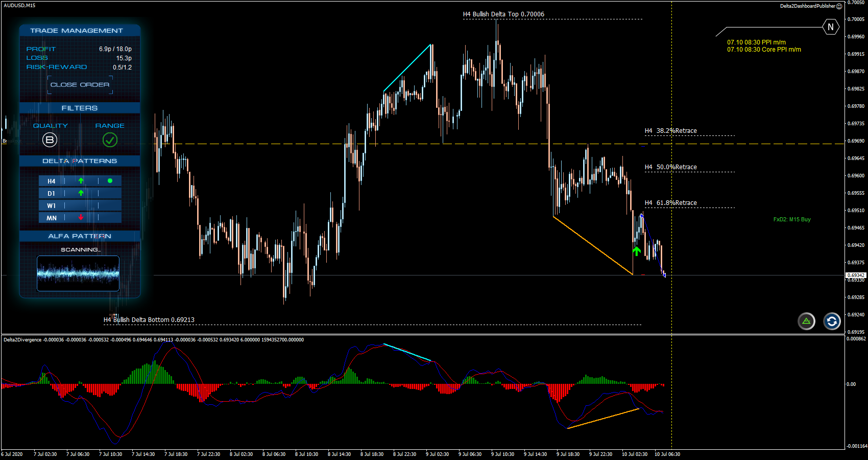Viewport: 868px width, 460px height.
Task: Click the green up arrow in H4 row
Action: (x=81, y=181)
